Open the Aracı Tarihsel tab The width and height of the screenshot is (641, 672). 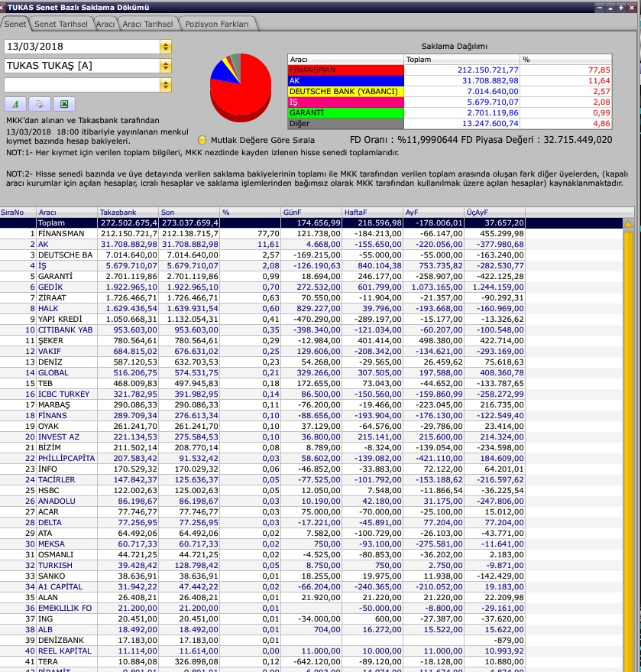pyautogui.click(x=147, y=24)
